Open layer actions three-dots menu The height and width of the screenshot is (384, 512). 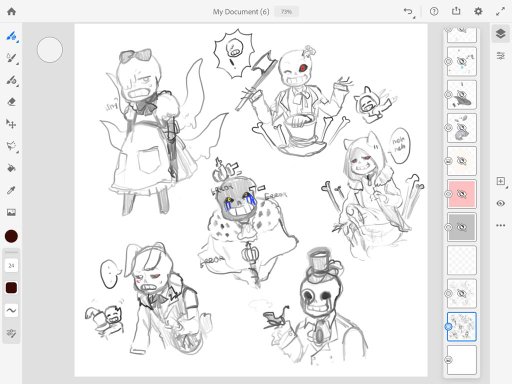(x=500, y=225)
